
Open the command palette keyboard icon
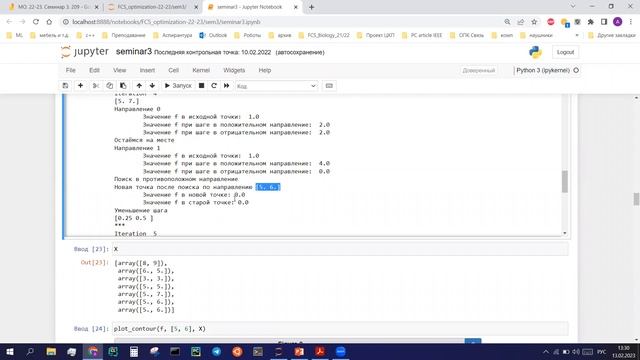tap(329, 86)
